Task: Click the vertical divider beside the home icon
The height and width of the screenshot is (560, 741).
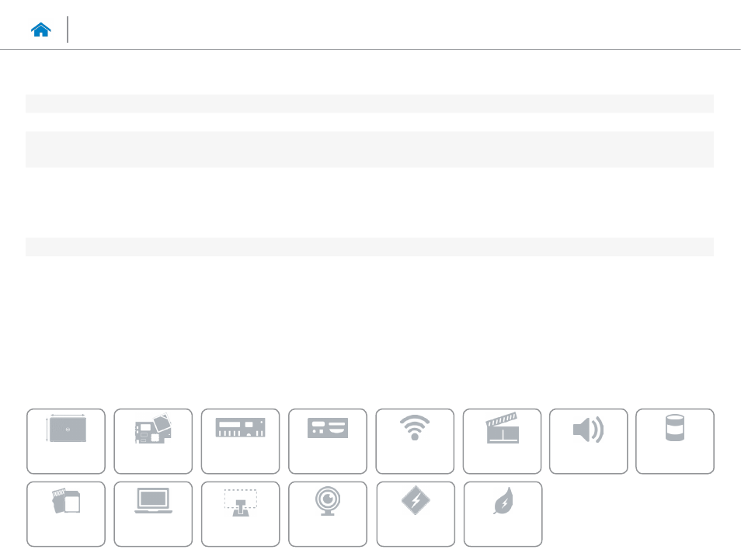Action: pos(68,30)
